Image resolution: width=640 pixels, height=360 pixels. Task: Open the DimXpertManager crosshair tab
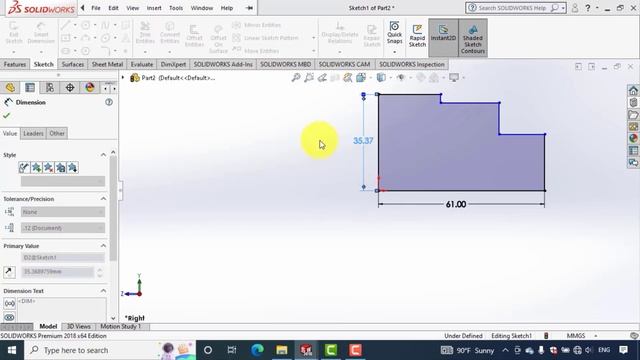[x=70, y=87]
